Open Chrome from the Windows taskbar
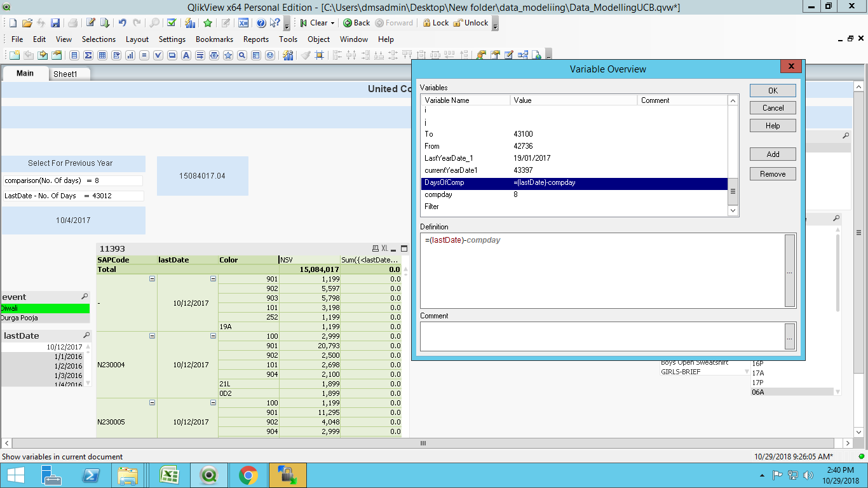This screenshot has width=868, height=488. [x=248, y=475]
